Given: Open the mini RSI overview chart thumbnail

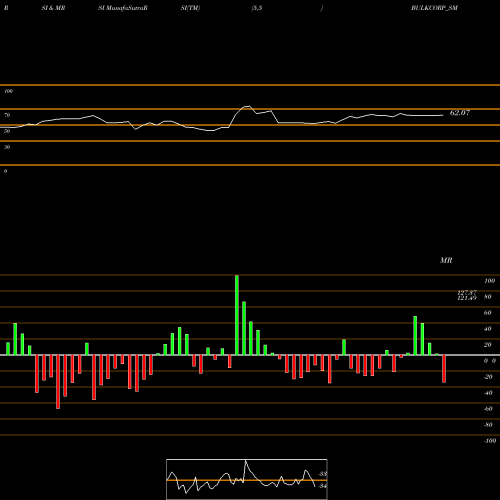Looking at the screenshot, I should click(x=247, y=479).
